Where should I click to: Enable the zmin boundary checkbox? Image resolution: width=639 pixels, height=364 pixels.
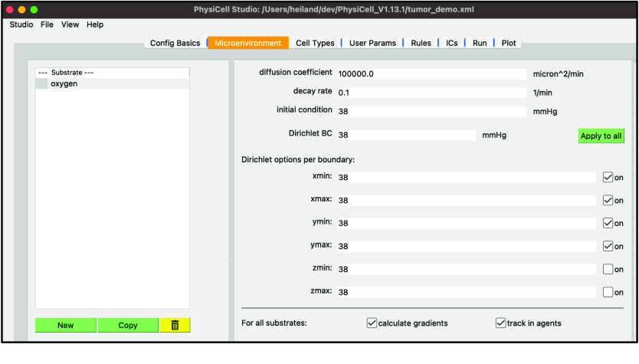[x=608, y=270]
